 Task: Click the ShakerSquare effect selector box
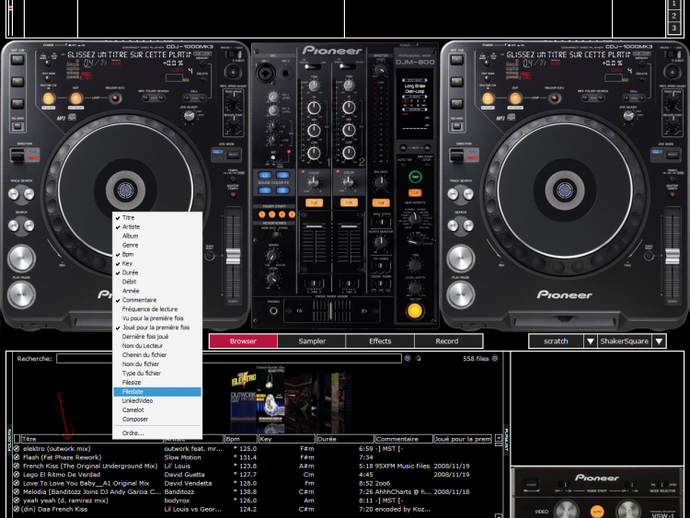pyautogui.click(x=624, y=341)
